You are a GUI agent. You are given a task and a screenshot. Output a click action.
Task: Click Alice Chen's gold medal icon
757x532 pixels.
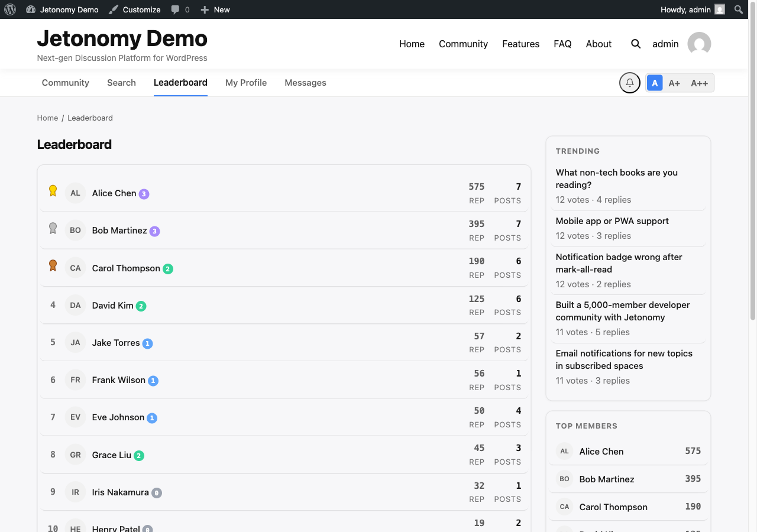(x=52, y=190)
